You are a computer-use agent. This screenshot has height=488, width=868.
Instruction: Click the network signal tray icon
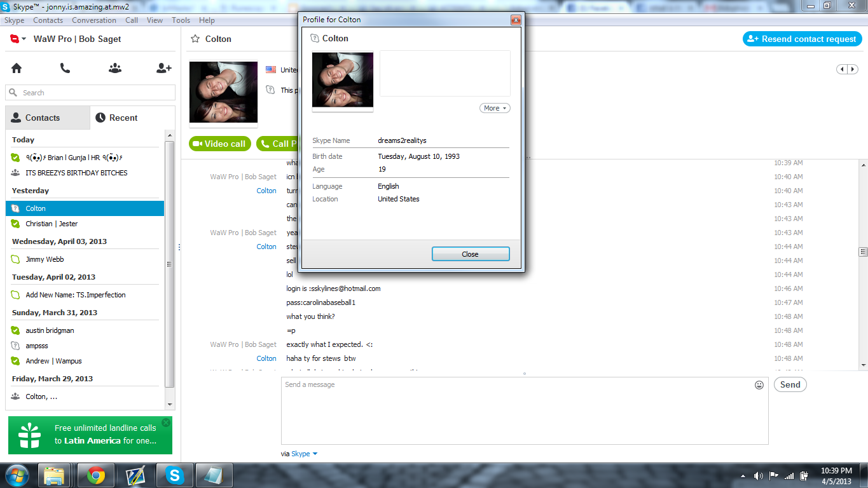point(789,475)
